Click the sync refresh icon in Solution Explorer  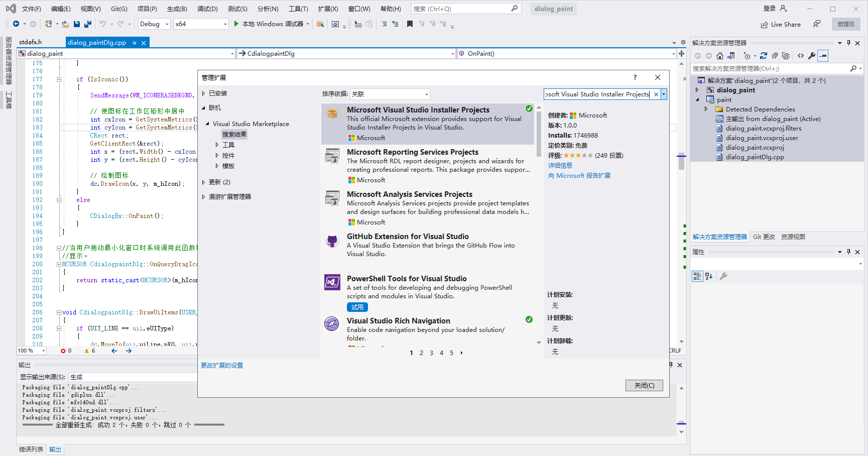point(764,56)
